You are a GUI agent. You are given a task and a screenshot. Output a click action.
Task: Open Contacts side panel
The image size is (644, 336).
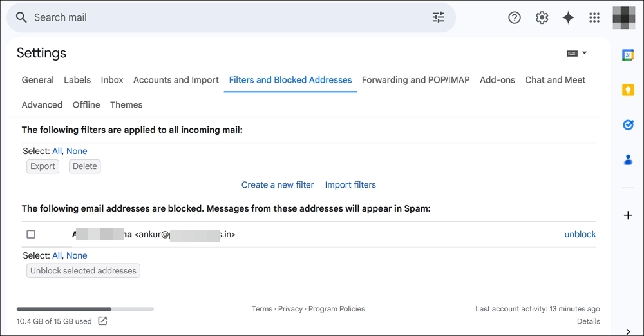628,159
